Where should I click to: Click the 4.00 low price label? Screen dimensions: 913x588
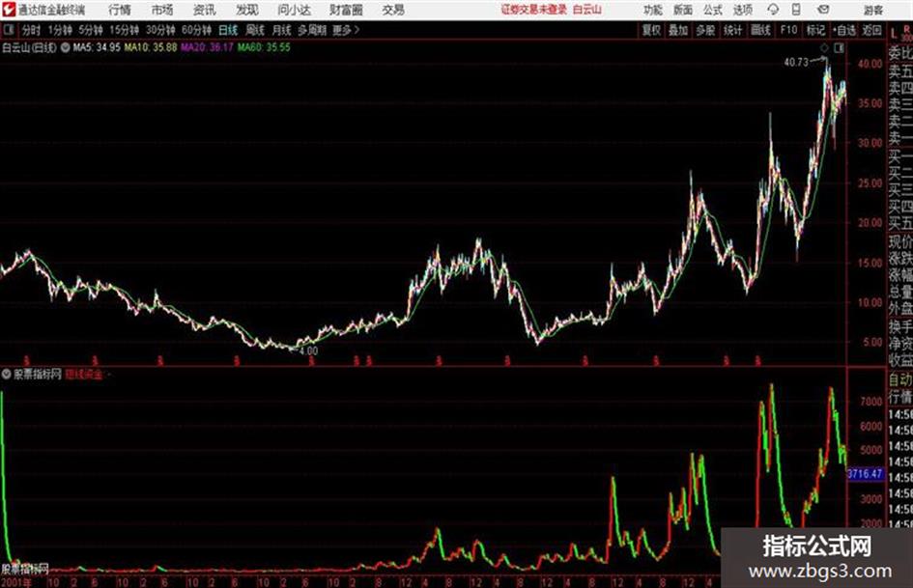click(x=308, y=351)
